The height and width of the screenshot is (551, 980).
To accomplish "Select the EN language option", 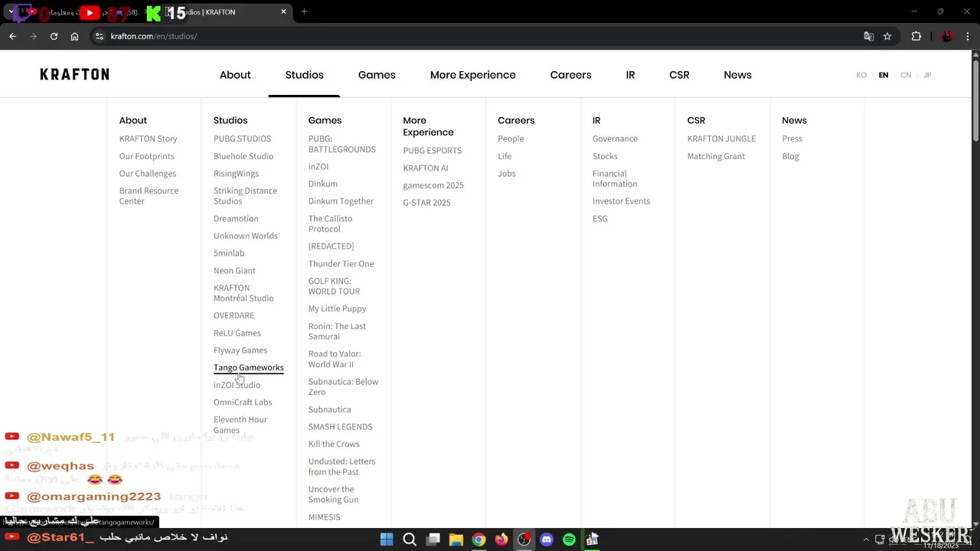I will tap(884, 75).
